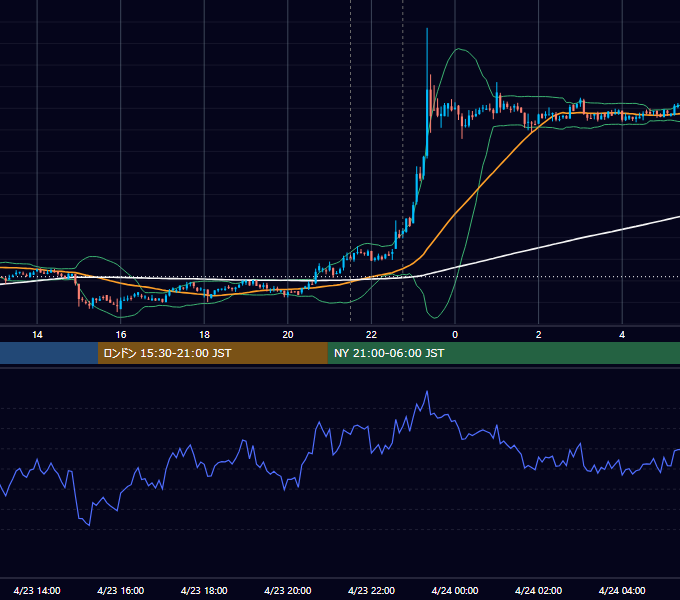Select the "4/23 18:00" date label

pos(204,590)
